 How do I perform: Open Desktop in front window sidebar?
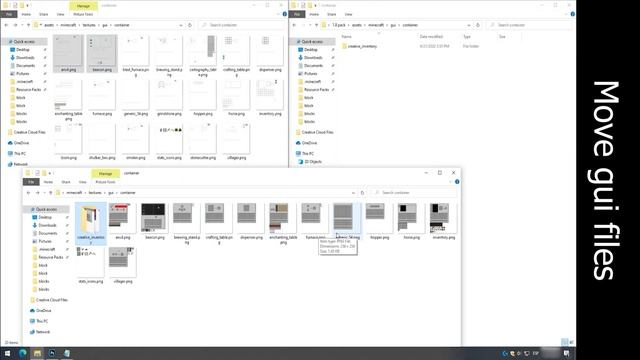(45, 217)
